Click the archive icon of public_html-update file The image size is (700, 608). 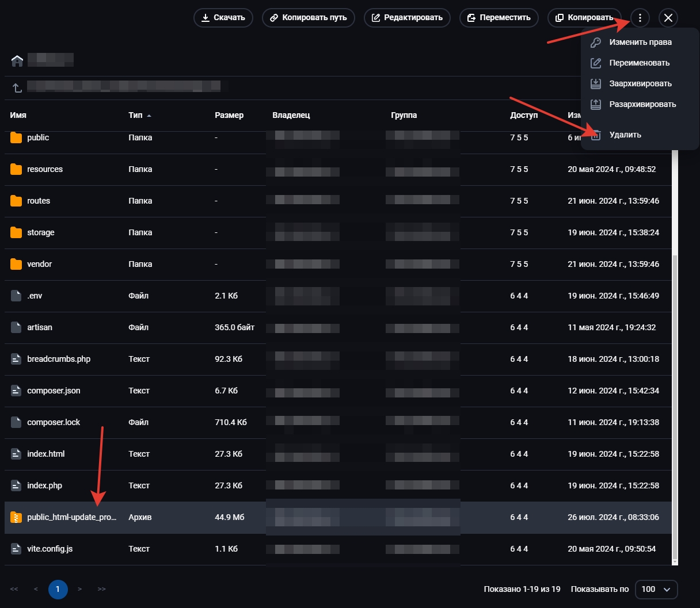(16, 517)
